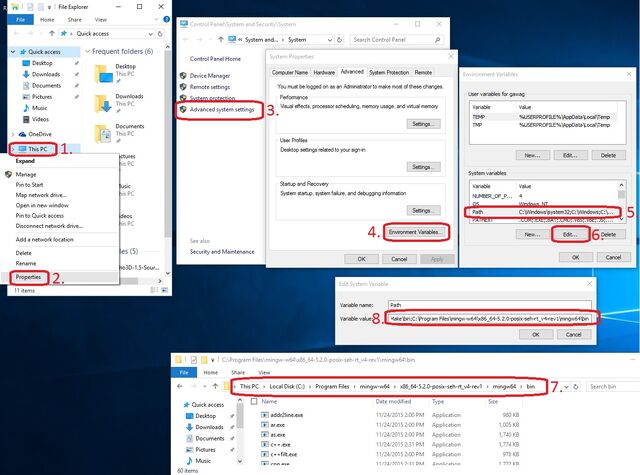Click the Up arrow beside Quick access address

[52, 33]
